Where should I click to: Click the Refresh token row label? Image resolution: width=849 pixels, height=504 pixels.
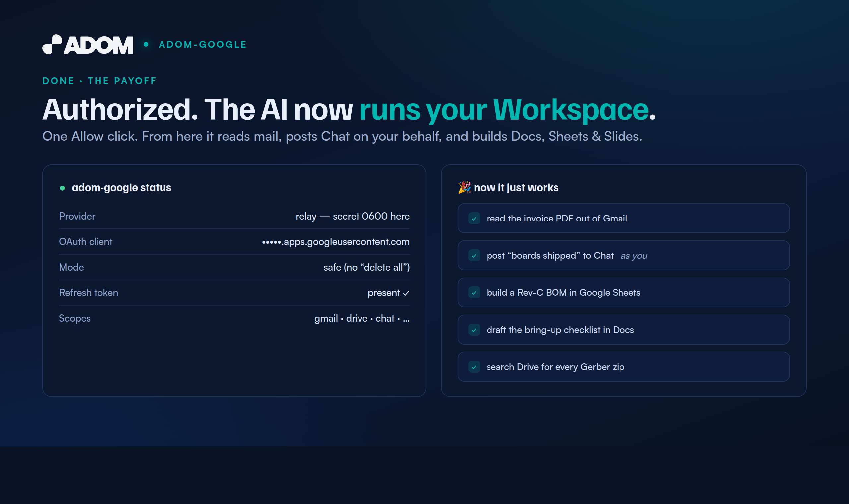coord(89,293)
